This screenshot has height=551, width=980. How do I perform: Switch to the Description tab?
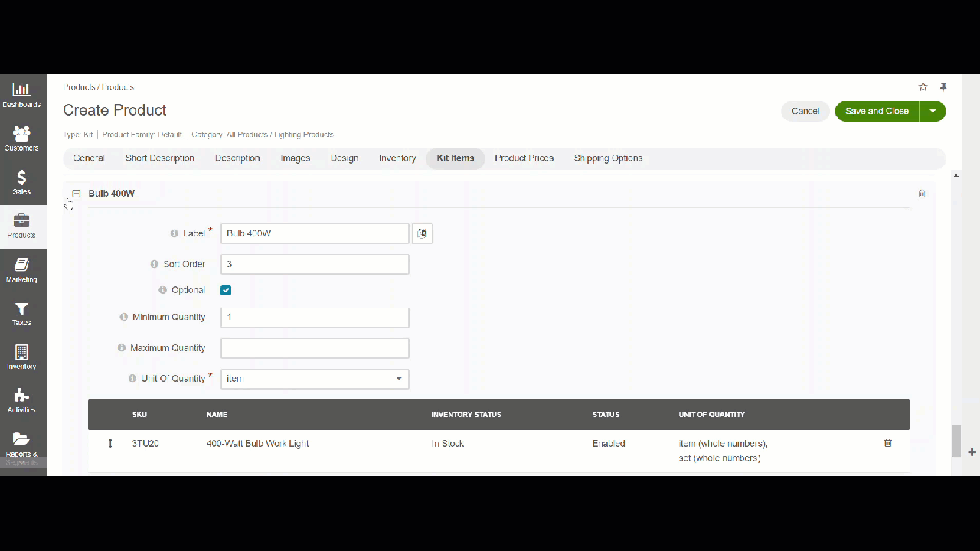coord(237,158)
